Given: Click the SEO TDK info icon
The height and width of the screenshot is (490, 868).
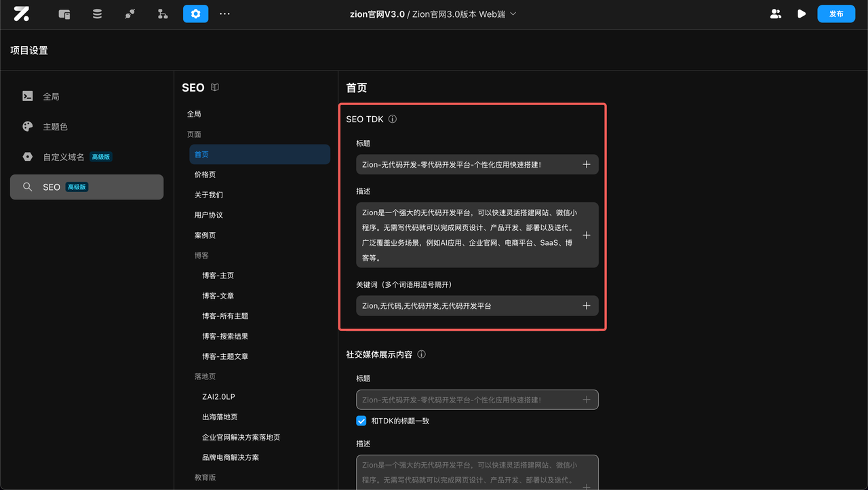Looking at the screenshot, I should click(392, 119).
